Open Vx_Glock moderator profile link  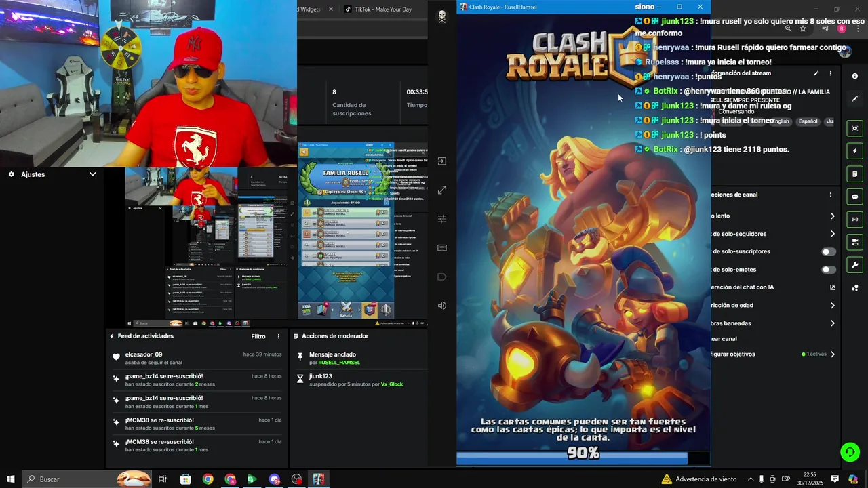tap(392, 384)
